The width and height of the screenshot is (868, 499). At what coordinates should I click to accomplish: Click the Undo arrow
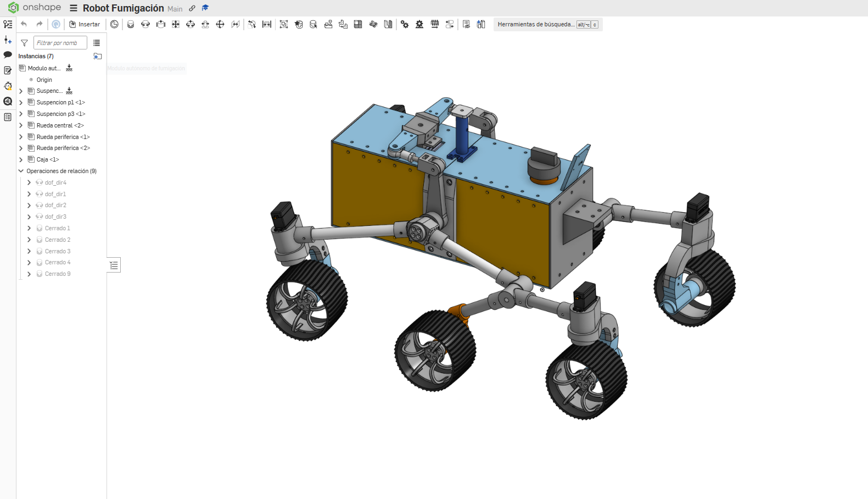click(x=24, y=24)
